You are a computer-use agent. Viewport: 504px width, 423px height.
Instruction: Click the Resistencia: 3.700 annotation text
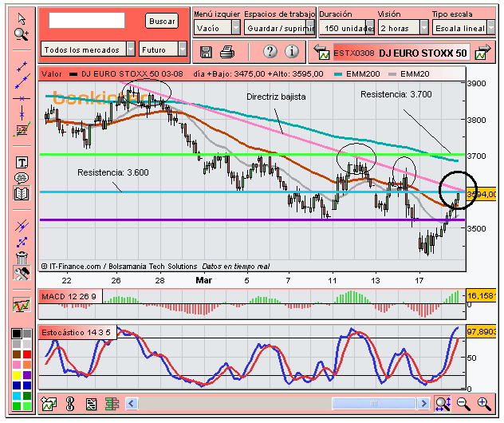(396, 94)
